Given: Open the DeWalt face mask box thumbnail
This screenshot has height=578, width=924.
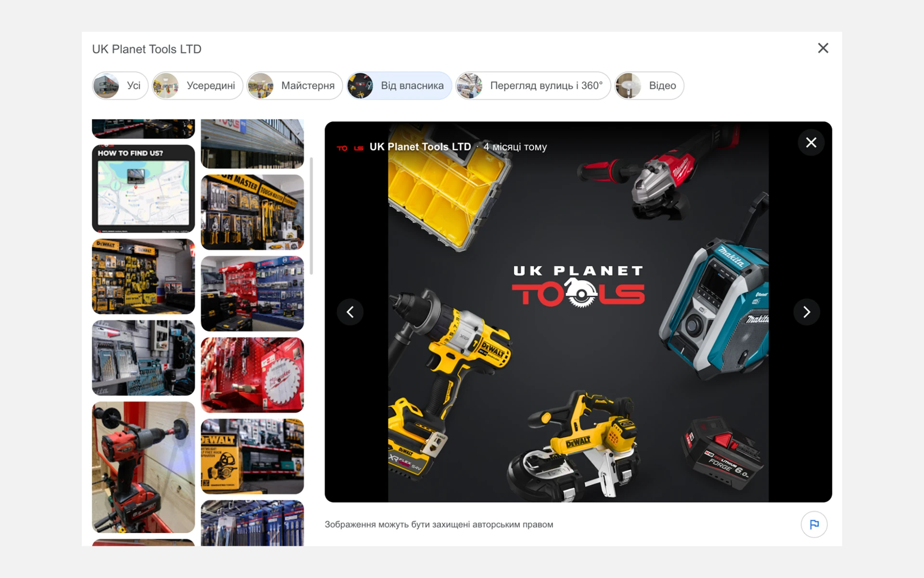Looking at the screenshot, I should click(x=252, y=456).
